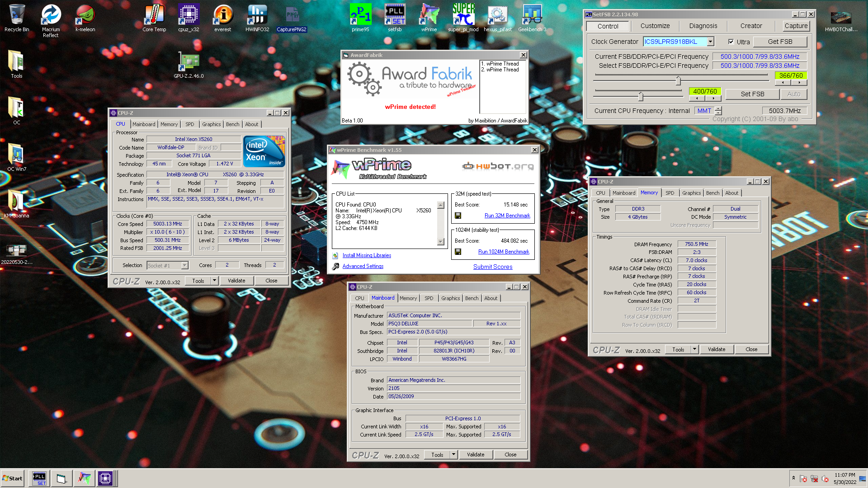Launch cpuz_x32 desktop shortcut
868x488 pixels.
tap(189, 18)
